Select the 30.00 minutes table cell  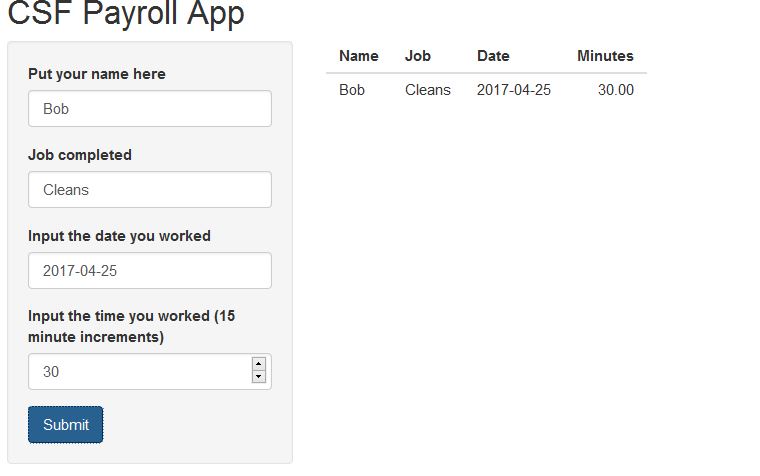616,90
